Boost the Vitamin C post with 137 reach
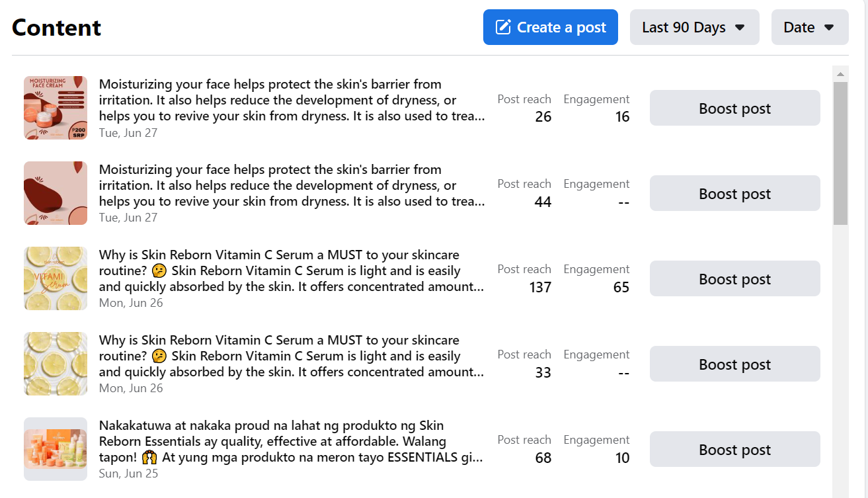 [734, 278]
